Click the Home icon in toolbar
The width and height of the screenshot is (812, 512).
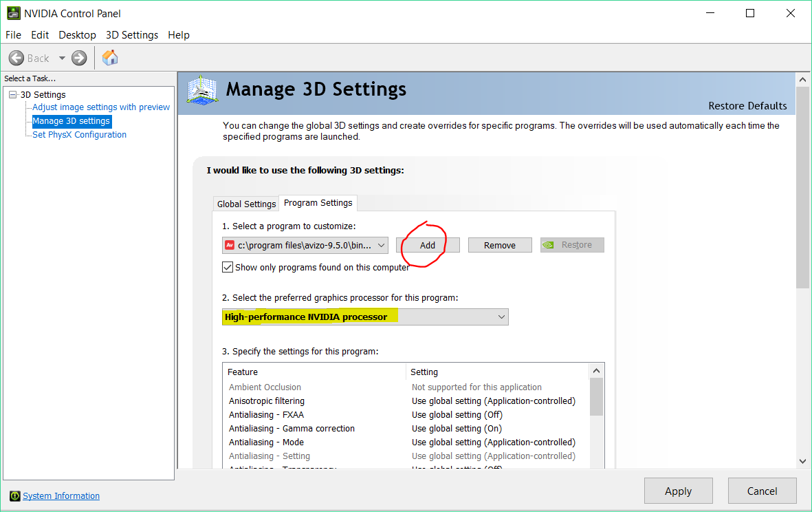[x=110, y=58]
